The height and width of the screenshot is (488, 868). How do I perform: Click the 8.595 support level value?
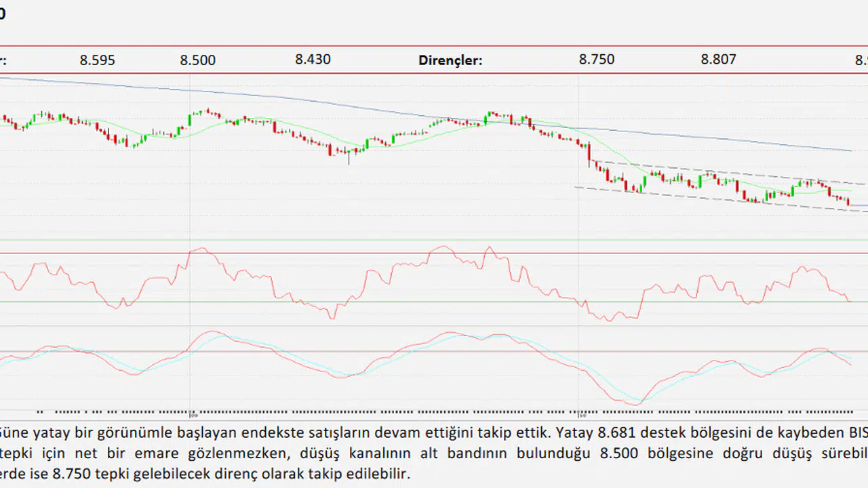tap(97, 60)
